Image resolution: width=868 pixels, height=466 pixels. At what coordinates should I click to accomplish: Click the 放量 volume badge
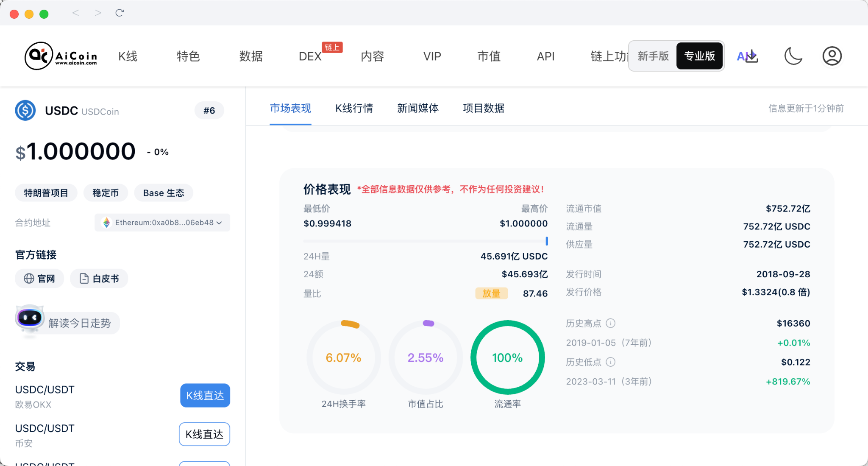pos(492,293)
